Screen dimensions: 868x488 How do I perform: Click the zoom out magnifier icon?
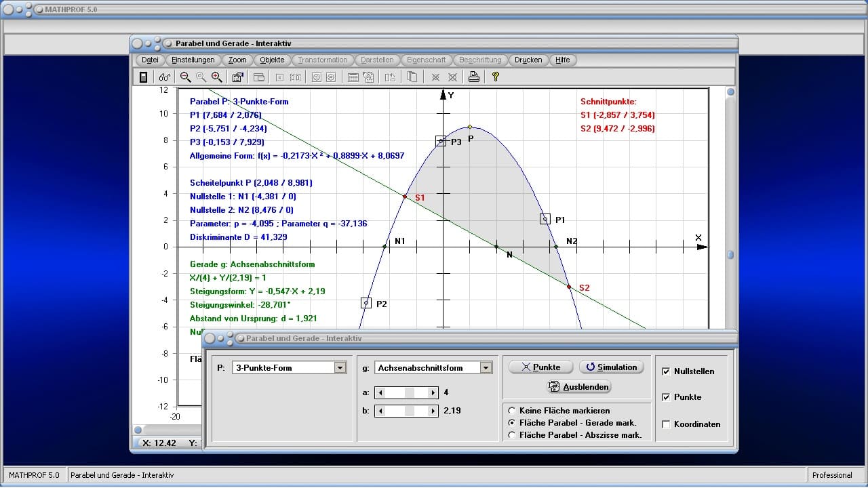(185, 77)
